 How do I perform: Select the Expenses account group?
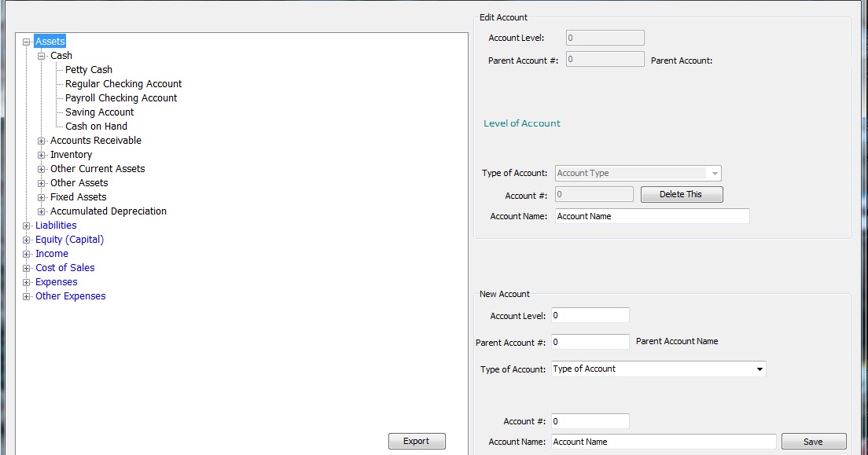57,282
